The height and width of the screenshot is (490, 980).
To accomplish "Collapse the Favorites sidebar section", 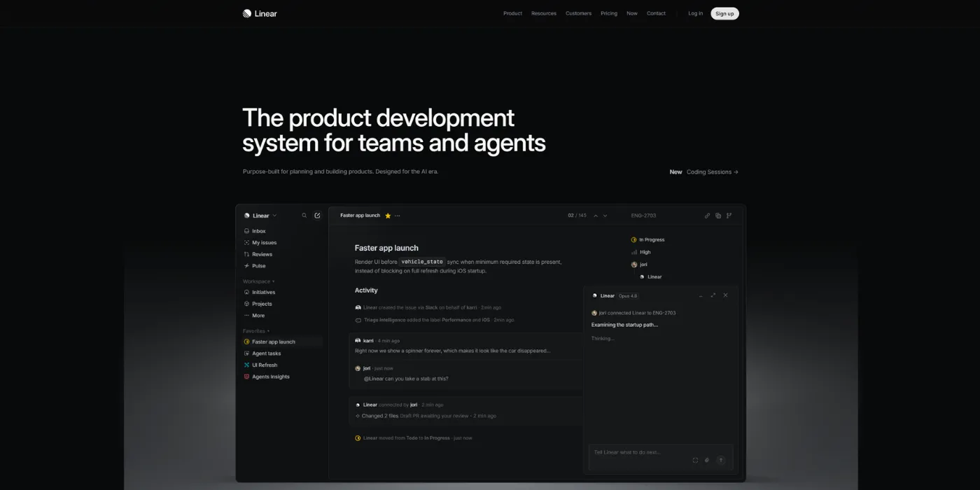I will (256, 331).
